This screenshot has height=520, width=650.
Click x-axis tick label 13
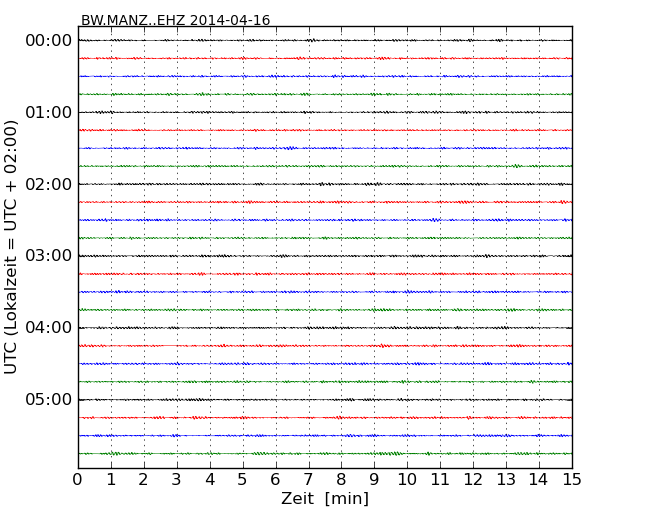(x=506, y=479)
